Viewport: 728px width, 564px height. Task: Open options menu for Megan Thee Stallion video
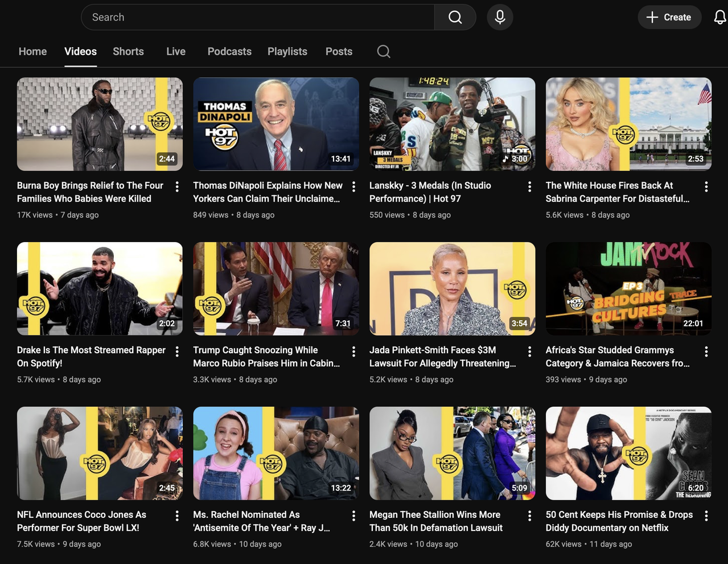[x=529, y=516]
